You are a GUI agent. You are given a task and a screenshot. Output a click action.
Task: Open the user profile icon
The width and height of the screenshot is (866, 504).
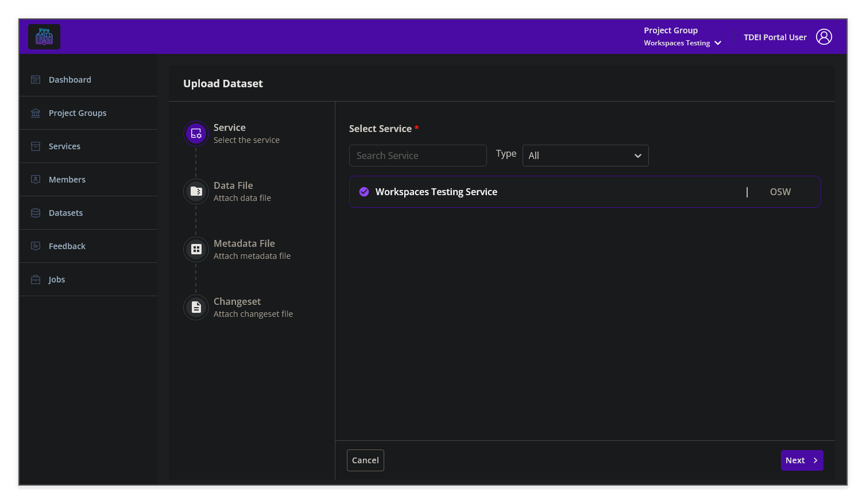824,36
